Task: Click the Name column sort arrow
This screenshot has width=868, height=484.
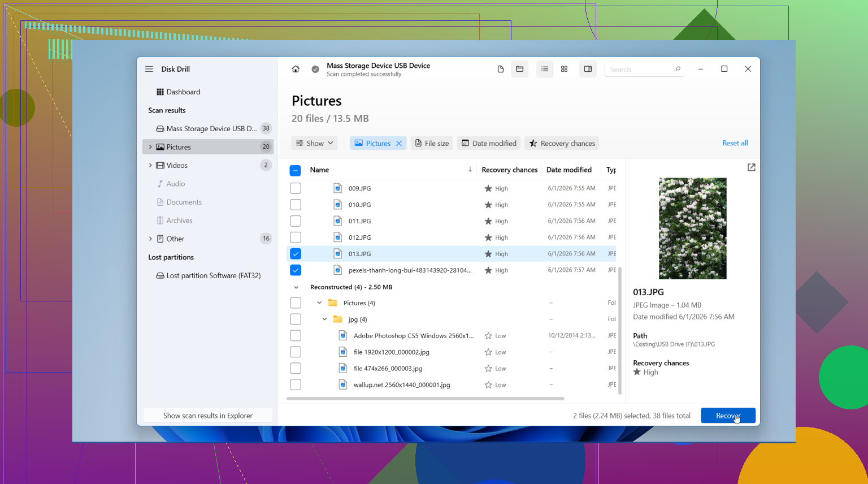Action: click(x=470, y=170)
